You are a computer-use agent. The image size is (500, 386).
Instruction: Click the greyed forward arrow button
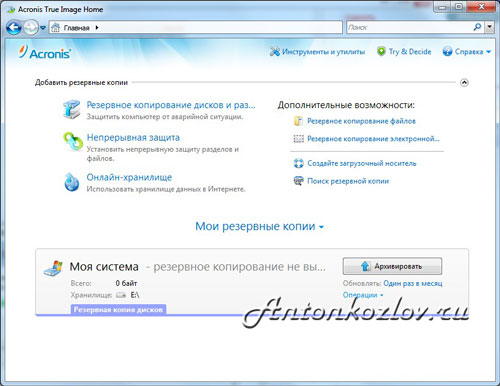tap(31, 27)
